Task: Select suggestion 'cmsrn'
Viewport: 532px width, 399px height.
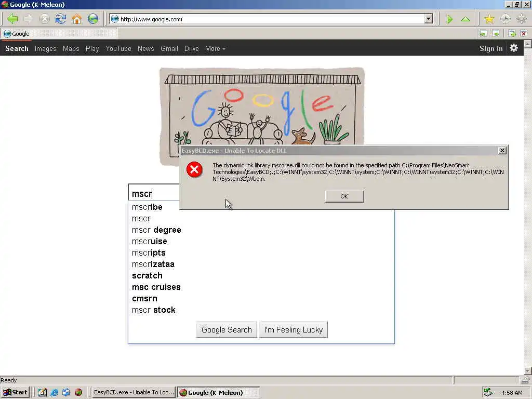Action: coord(145,299)
